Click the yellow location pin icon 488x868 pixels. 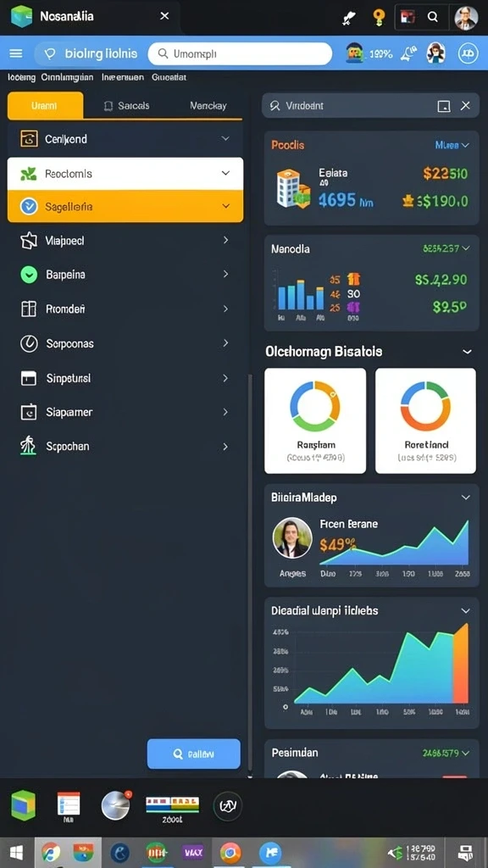click(379, 18)
